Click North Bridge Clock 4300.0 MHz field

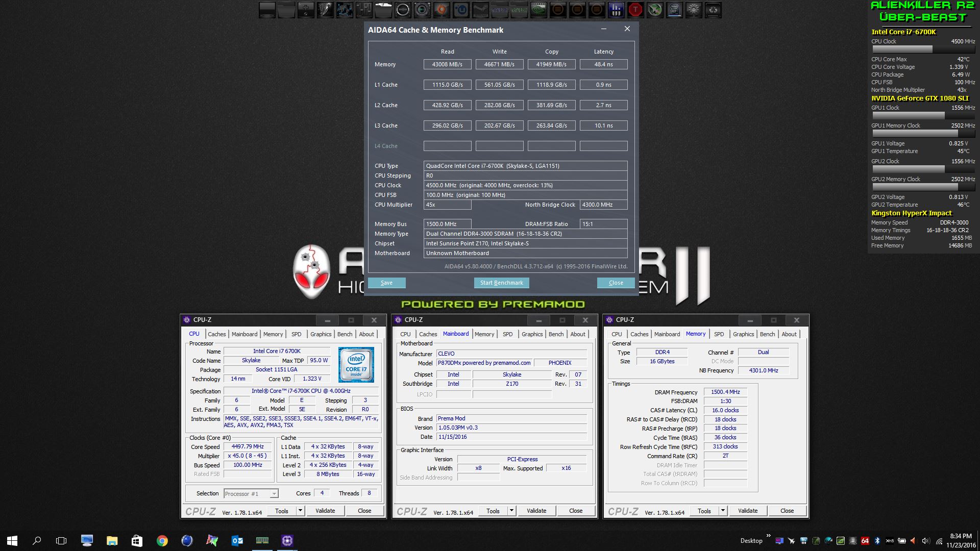[603, 205]
